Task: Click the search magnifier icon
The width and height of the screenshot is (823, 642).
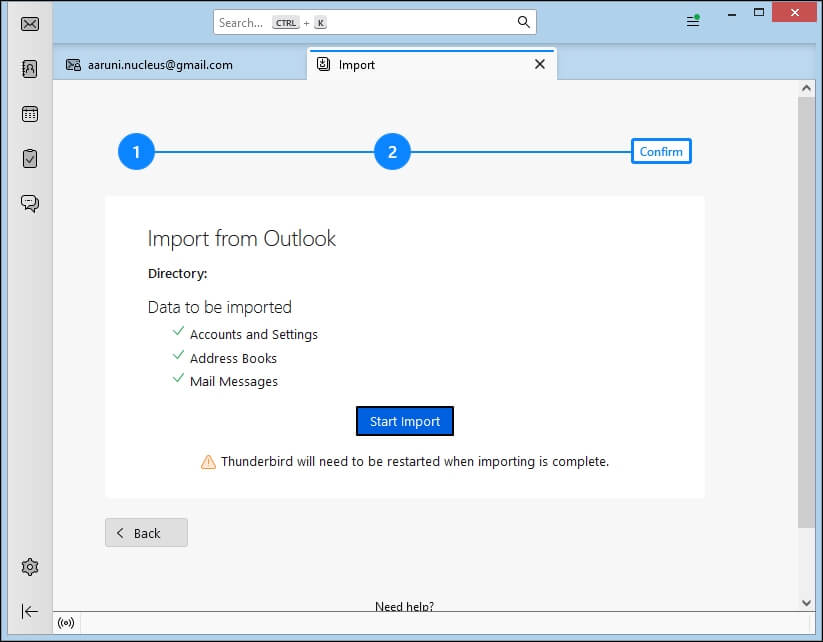Action: tap(523, 22)
